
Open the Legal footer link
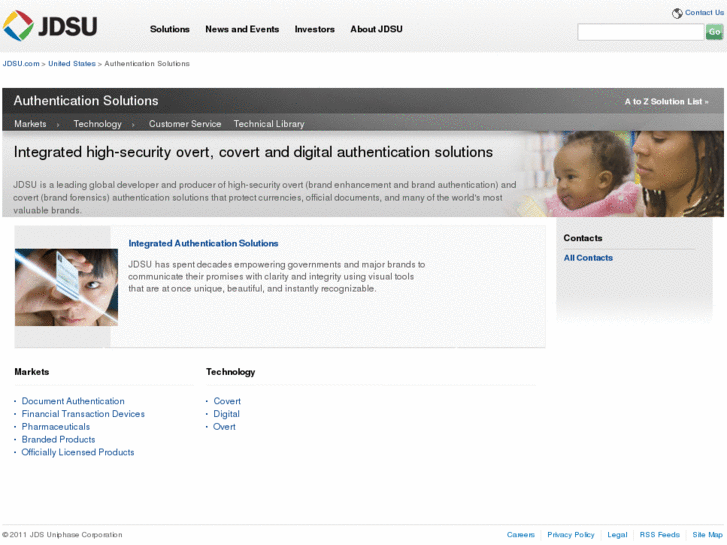(617, 535)
